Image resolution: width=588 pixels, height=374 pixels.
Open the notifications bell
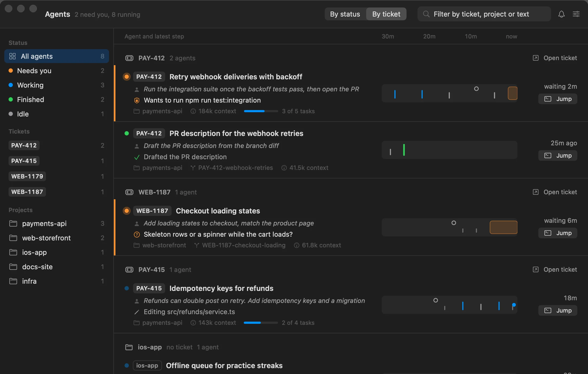tap(561, 14)
